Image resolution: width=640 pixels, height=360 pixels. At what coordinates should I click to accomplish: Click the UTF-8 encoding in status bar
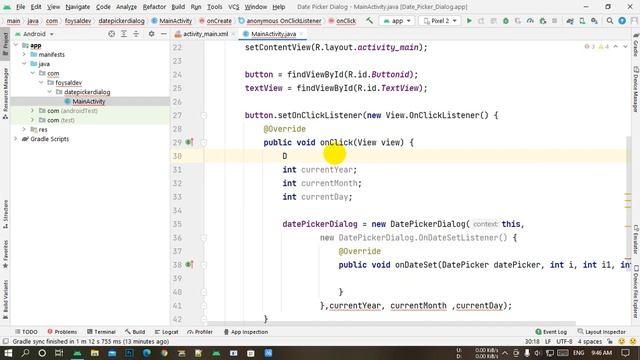(x=564, y=341)
